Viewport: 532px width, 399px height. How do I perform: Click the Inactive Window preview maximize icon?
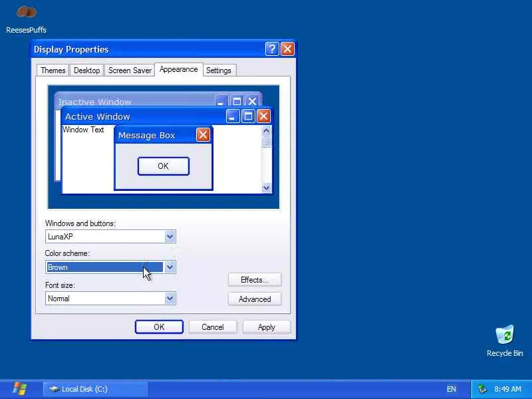point(237,102)
